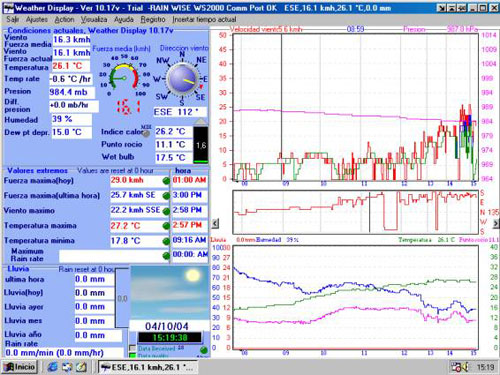Image resolution: width=500 pixels, height=375 pixels.
Task: Click the roll-up arrow title bar button
Action: (451, 8)
